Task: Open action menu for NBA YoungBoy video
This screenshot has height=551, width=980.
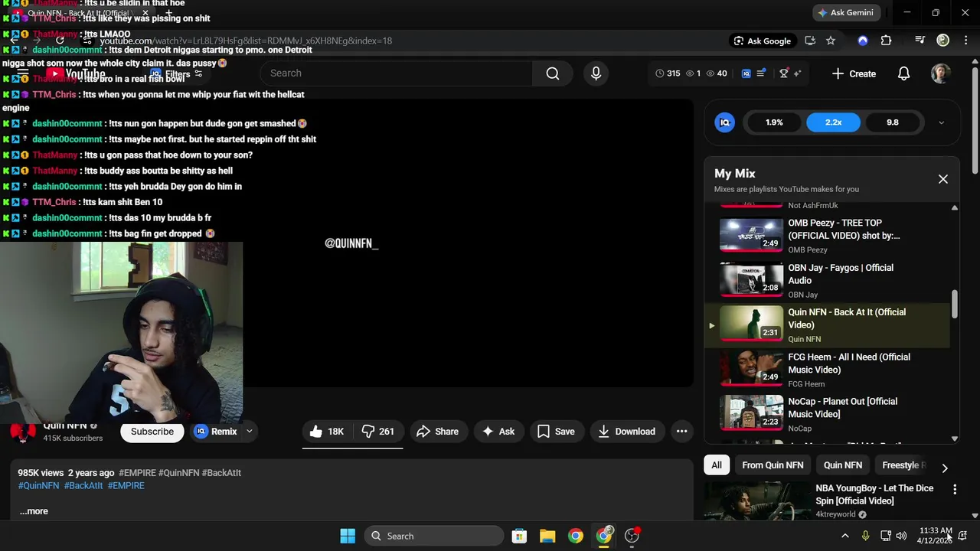Action: point(955,489)
